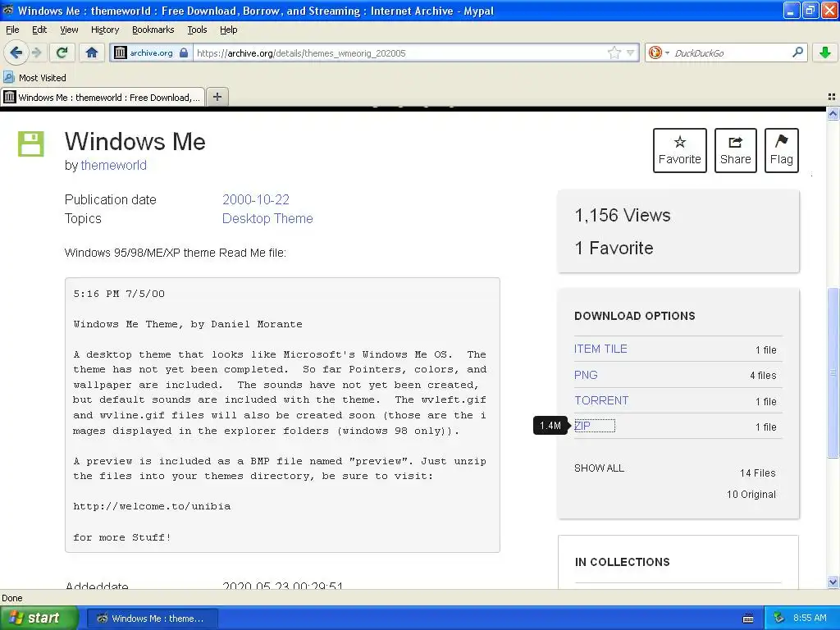Click the 14 Files count text
840x630 pixels.
click(757, 473)
